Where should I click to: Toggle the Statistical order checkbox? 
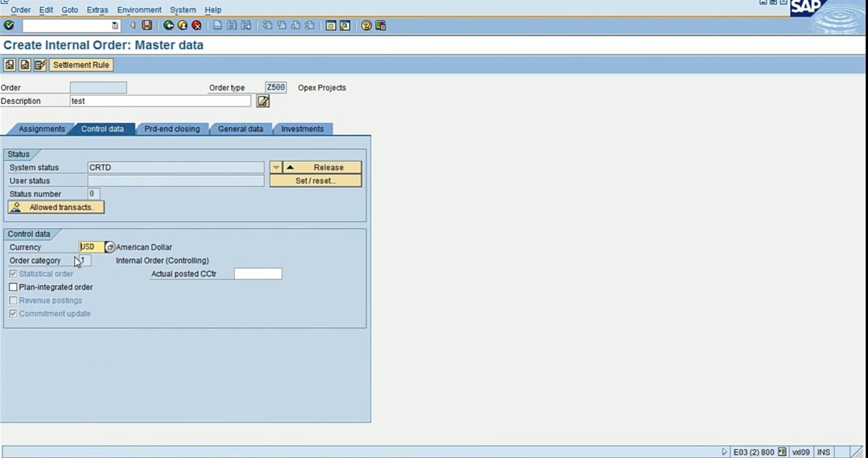pyautogui.click(x=13, y=274)
